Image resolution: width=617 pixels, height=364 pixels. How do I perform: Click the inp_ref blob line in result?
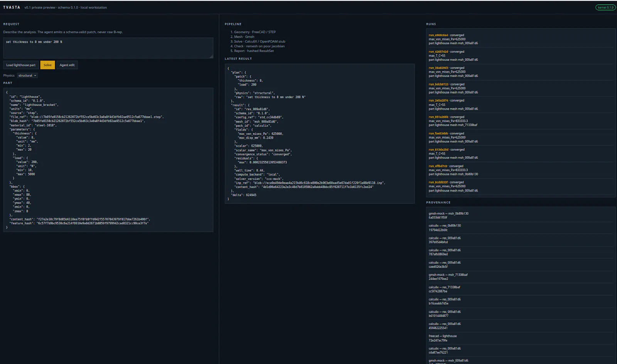[310, 183]
